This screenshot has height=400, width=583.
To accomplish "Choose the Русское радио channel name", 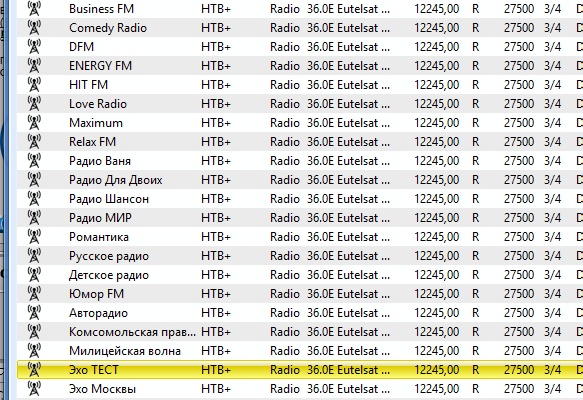I will click(x=109, y=256).
